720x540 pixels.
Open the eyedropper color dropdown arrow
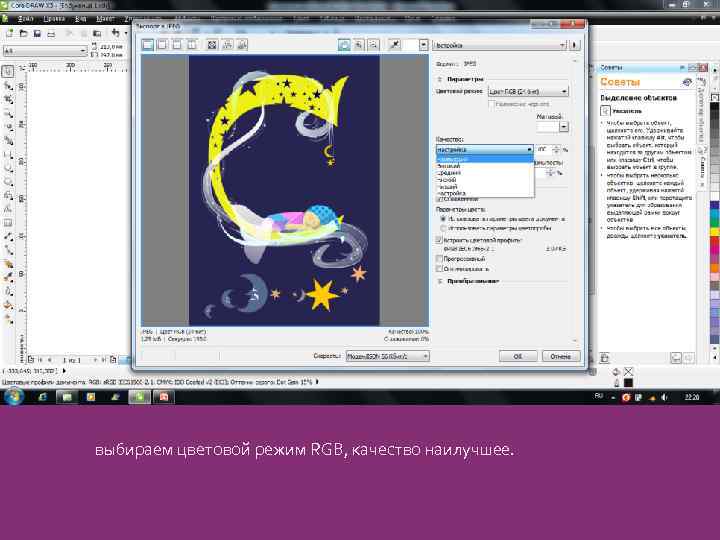[x=423, y=45]
